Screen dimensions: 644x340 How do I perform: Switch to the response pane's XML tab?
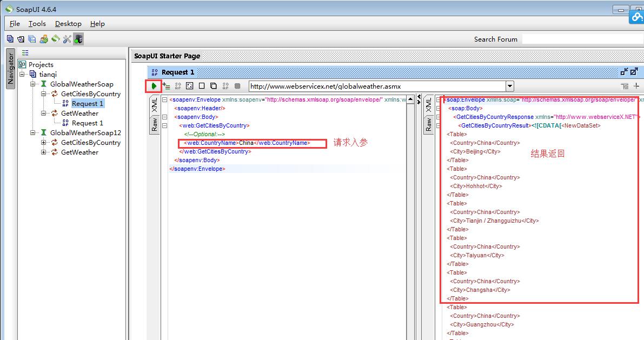click(x=429, y=105)
